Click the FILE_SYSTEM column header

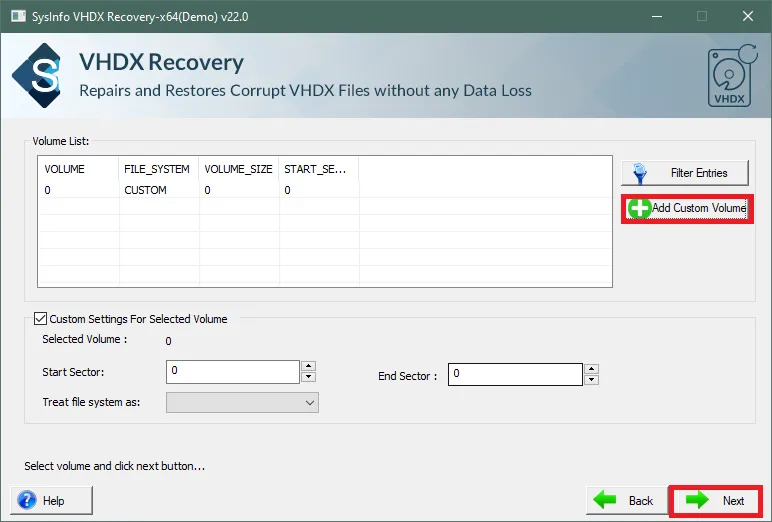point(159,169)
